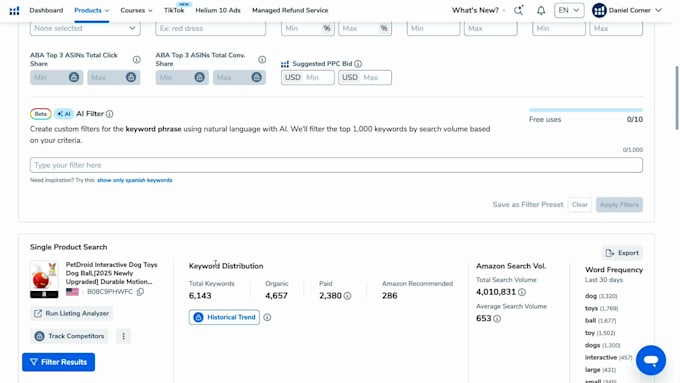Click word frequency term "dog"
Viewport: 680px width, 383px height.
tap(591, 296)
